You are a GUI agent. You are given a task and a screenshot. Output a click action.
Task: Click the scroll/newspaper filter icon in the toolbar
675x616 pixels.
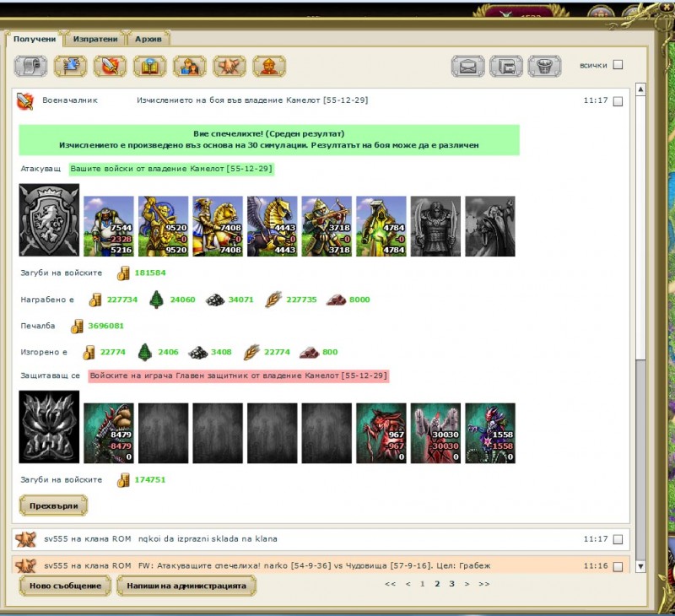[x=30, y=66]
